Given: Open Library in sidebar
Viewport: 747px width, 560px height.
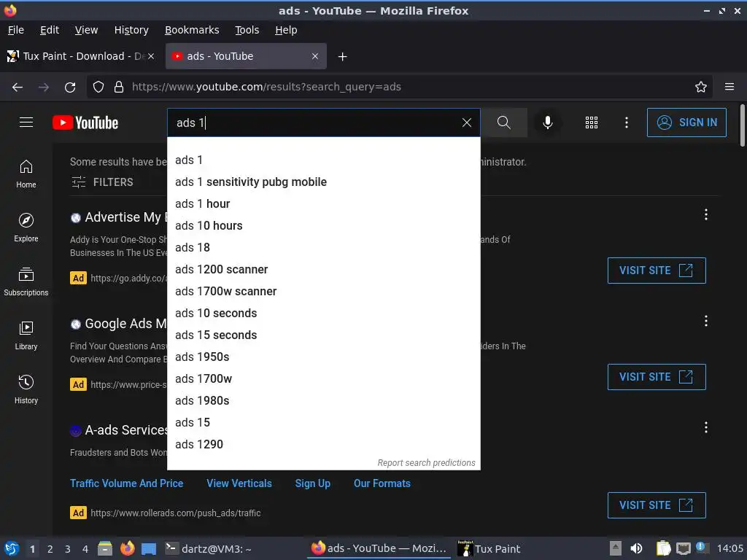Looking at the screenshot, I should click(x=26, y=335).
